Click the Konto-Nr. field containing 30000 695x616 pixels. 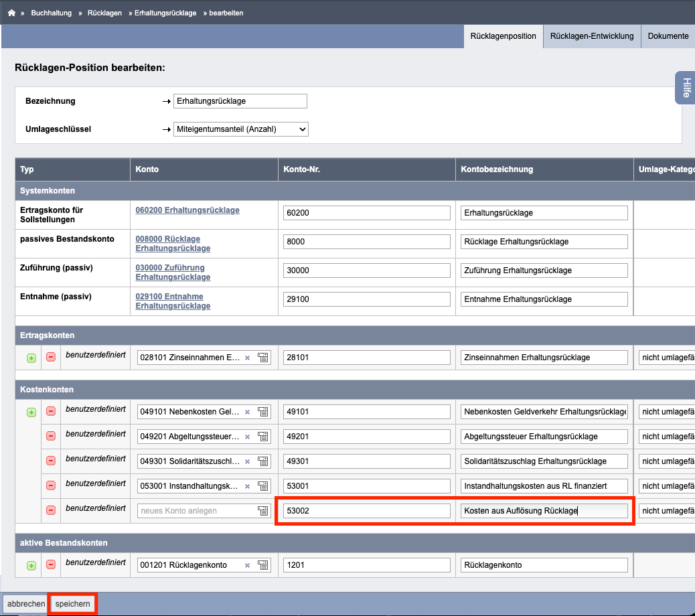366,271
